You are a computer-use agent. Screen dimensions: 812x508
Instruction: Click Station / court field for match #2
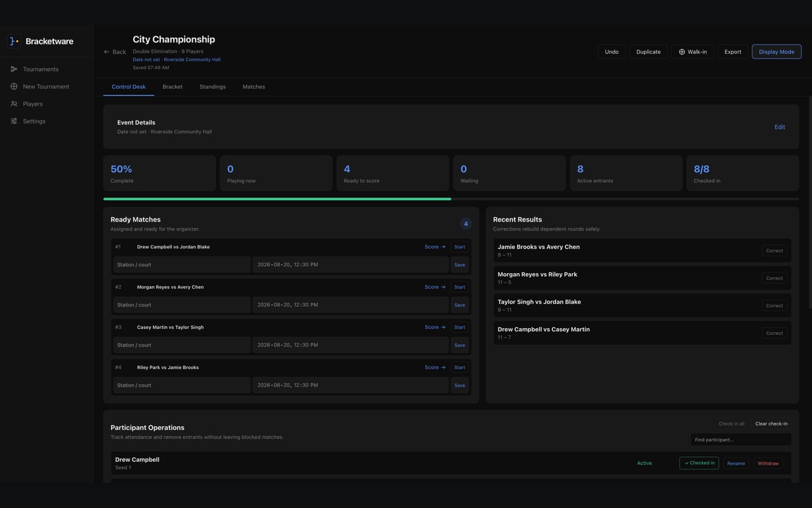pos(182,305)
